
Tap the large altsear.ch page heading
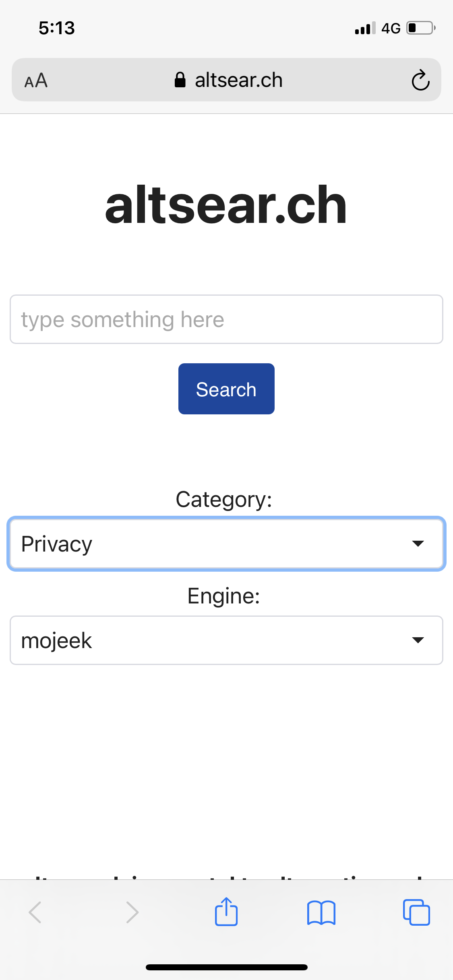(x=226, y=204)
